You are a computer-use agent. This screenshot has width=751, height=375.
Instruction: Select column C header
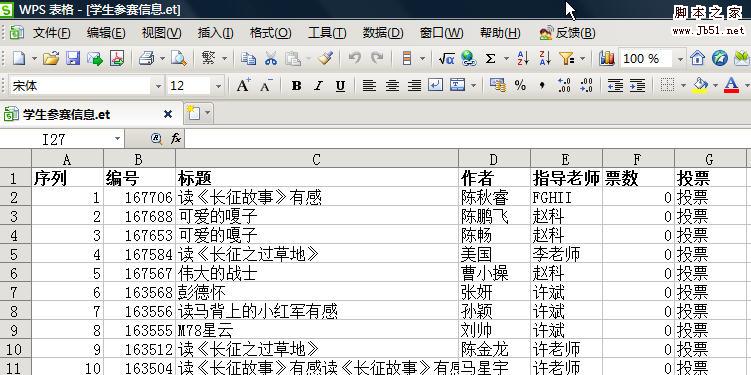click(317, 159)
